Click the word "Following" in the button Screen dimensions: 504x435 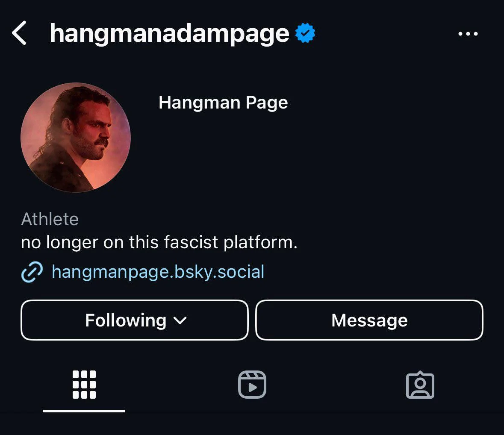[x=126, y=320]
